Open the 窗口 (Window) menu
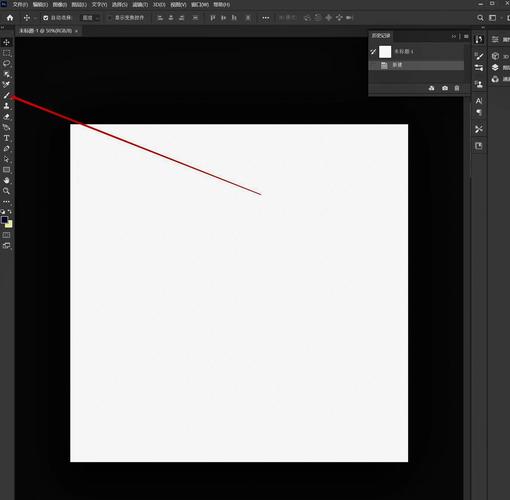 (x=200, y=5)
